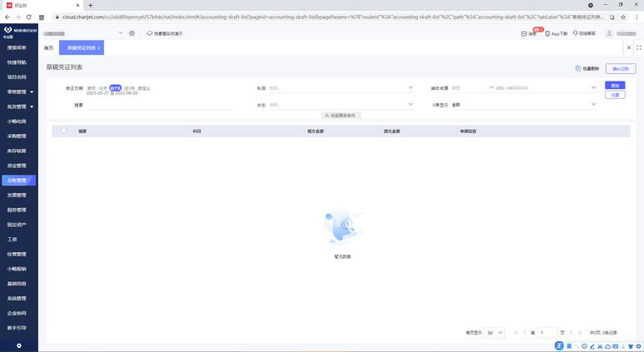This screenshot has height=352, width=644.
Task: Change the rows-per-page dropdown showing 50
Action: coord(494,332)
